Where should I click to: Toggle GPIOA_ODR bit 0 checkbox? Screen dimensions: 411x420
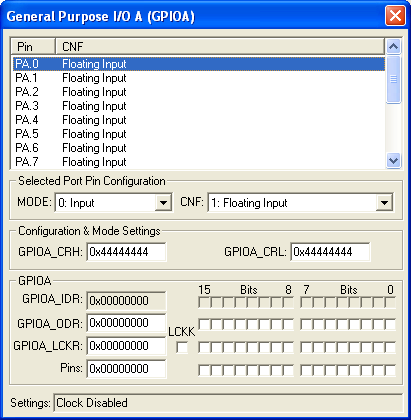point(390,324)
